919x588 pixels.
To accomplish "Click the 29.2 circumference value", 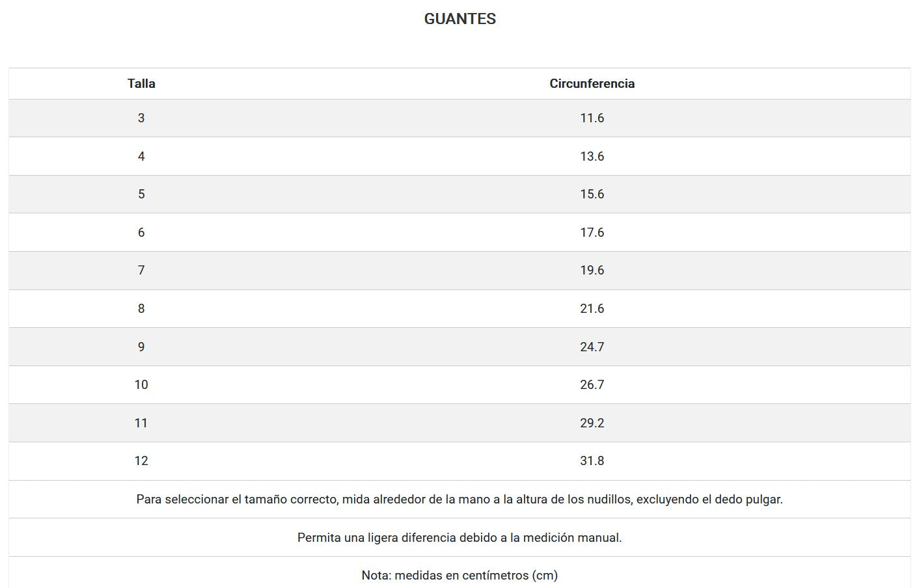I will click(x=592, y=423).
